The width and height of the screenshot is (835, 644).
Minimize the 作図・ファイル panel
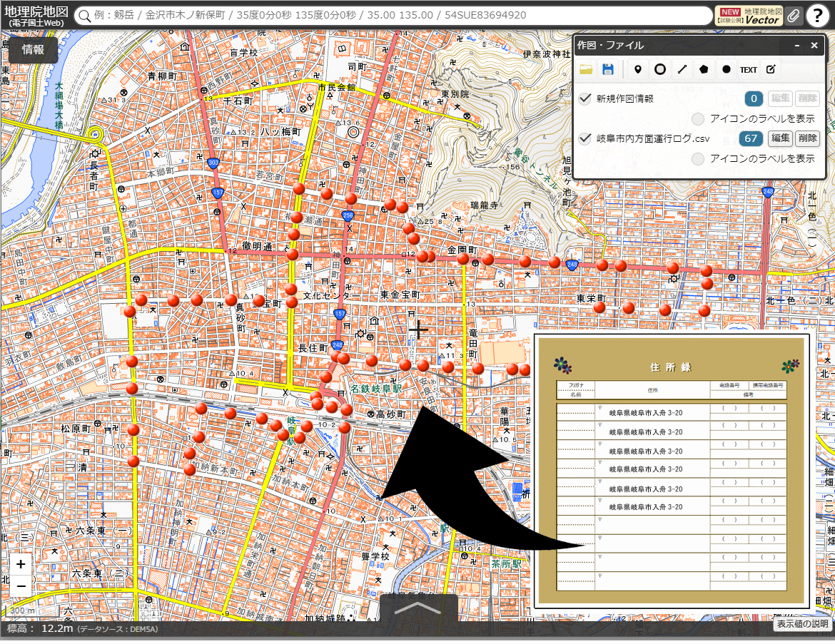(798, 46)
